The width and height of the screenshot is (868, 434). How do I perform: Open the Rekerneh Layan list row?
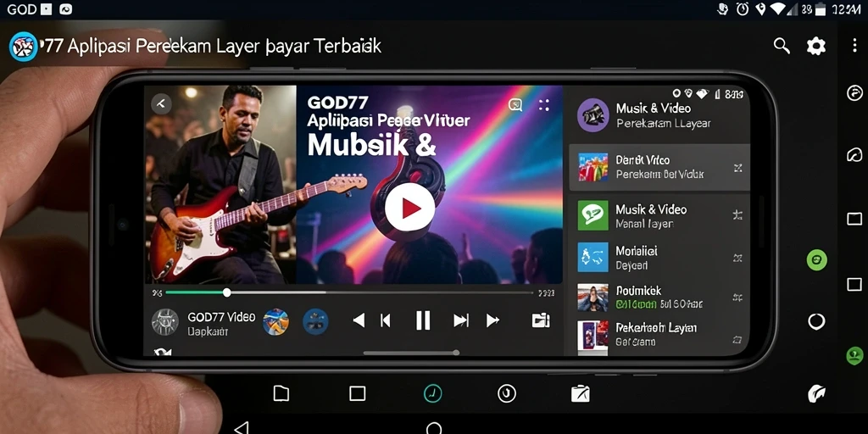[x=659, y=336]
